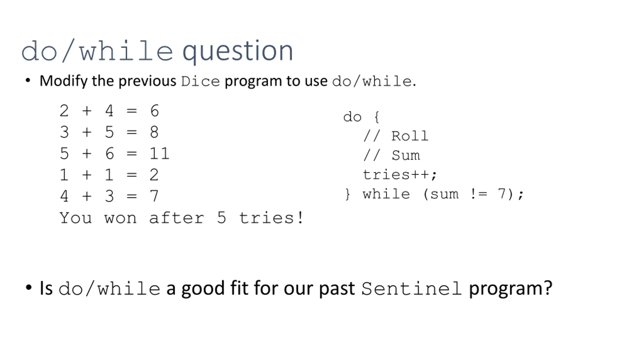Image resolution: width=644 pixels, height=362 pixels.
Task: Click the bullet point before "Is do/while"
Action: pyautogui.click(x=28, y=287)
